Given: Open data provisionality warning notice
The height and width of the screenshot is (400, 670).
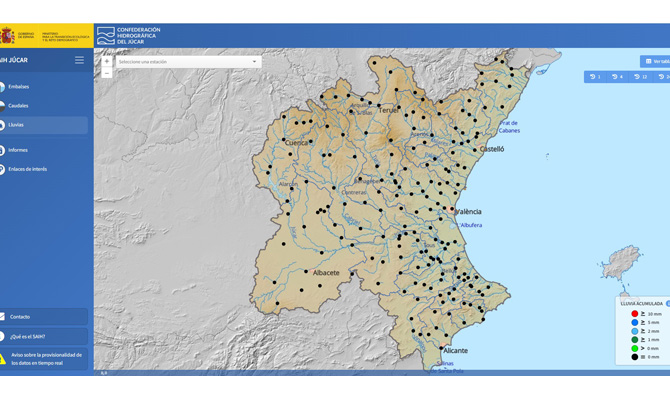Looking at the screenshot, I should click(x=44, y=359).
